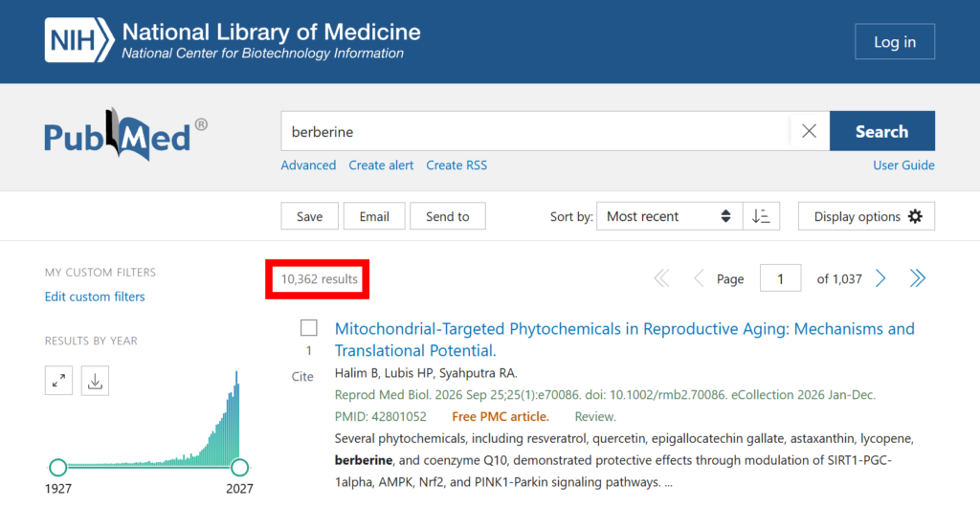Open the Sort by Most recent dropdown
980x507 pixels.
pos(669,216)
